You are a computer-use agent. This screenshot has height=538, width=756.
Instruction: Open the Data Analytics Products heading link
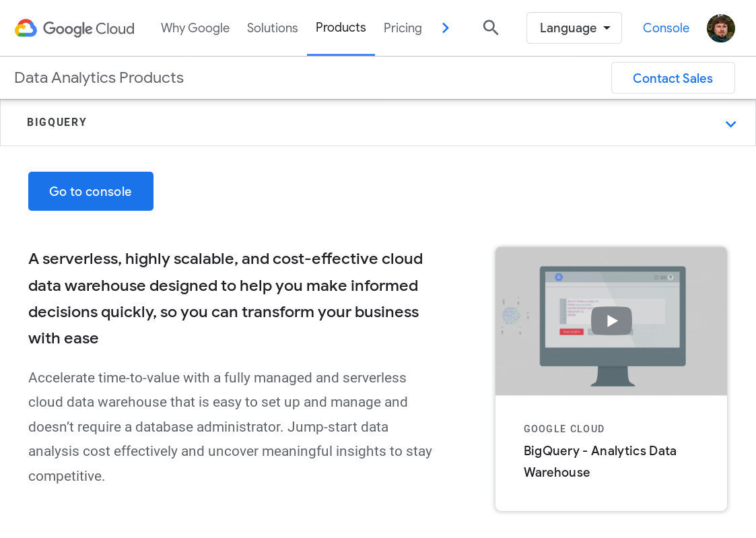(x=99, y=77)
